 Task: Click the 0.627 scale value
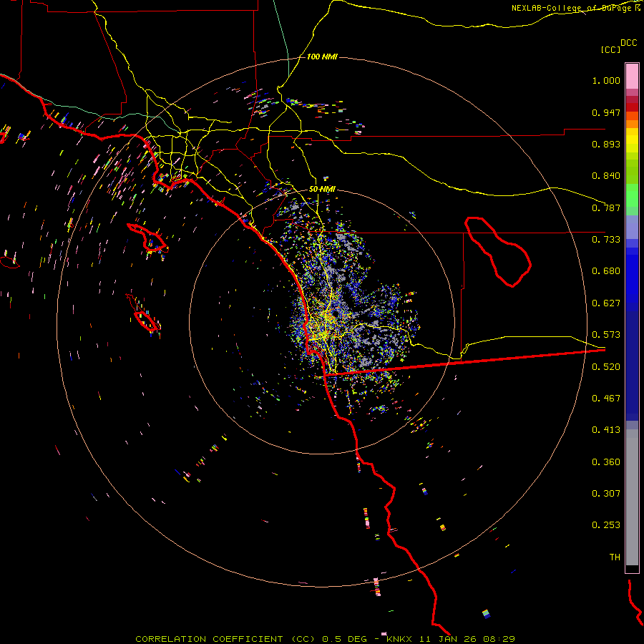click(606, 303)
